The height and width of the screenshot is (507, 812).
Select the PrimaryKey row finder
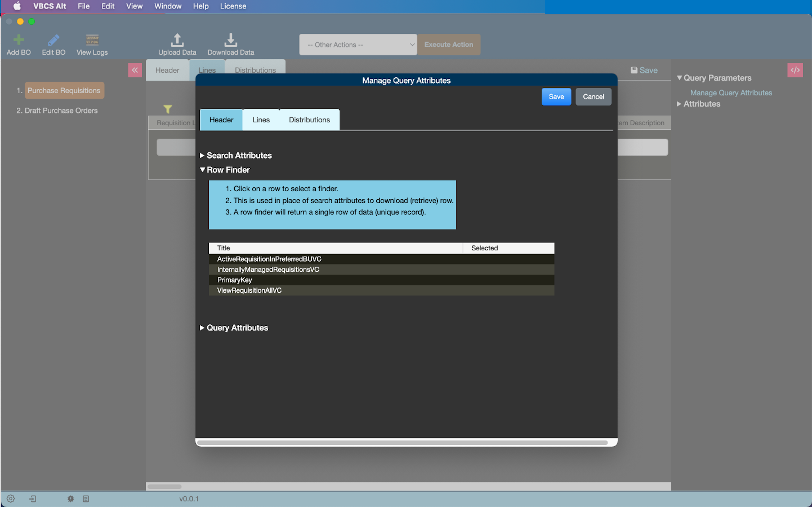click(381, 280)
